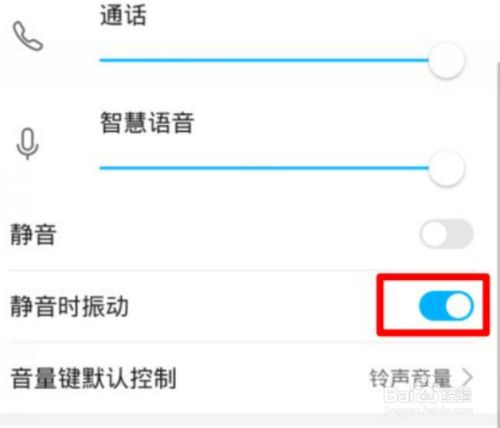
Task: Click the 通话 slider thumb knob
Action: [x=446, y=60]
